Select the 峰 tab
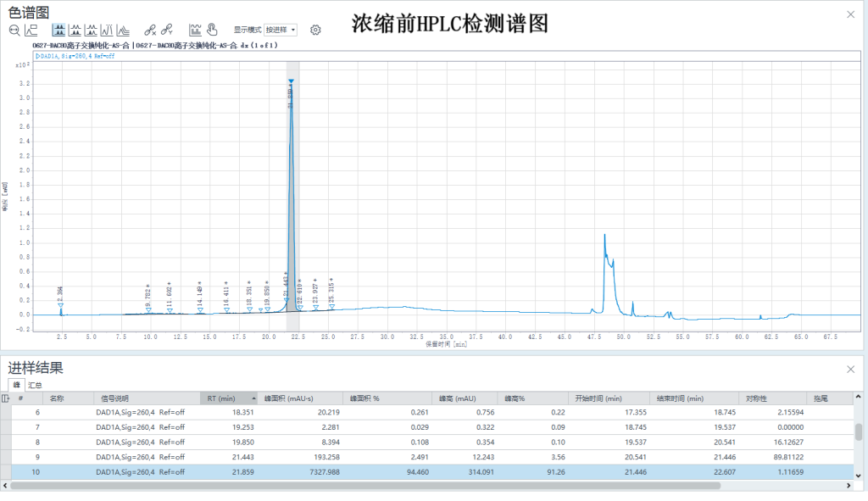This screenshot has height=501, width=868. click(16, 385)
